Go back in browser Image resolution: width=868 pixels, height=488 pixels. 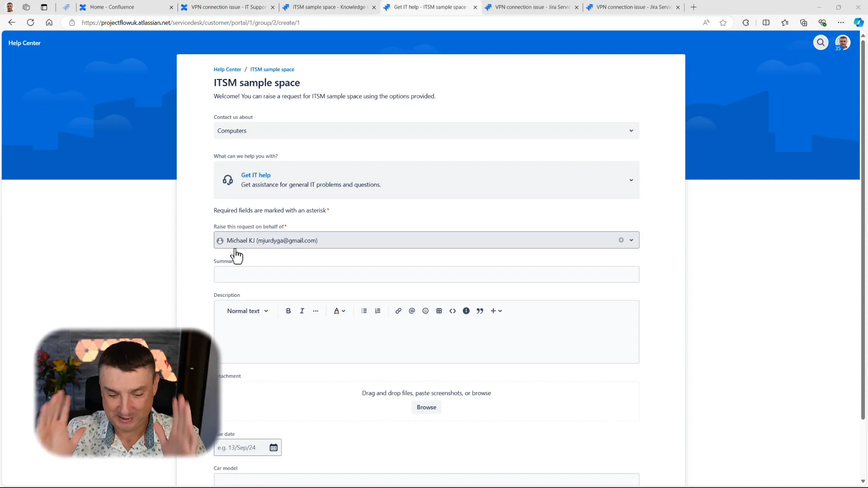pos(12,23)
